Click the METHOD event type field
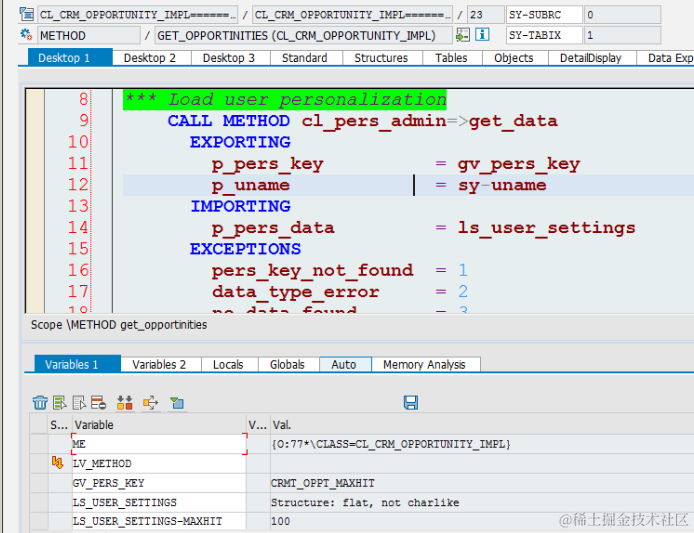694x533 pixels. [89, 35]
